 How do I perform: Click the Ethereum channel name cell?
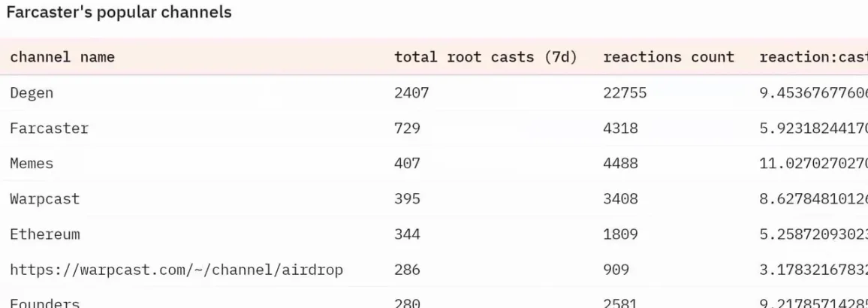44,234
